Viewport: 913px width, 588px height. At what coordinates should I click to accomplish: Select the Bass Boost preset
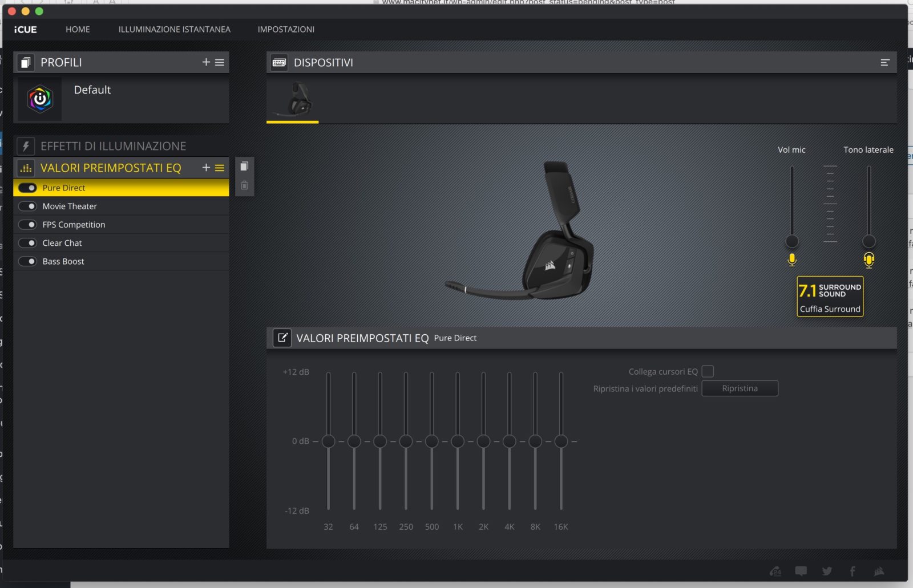point(63,261)
